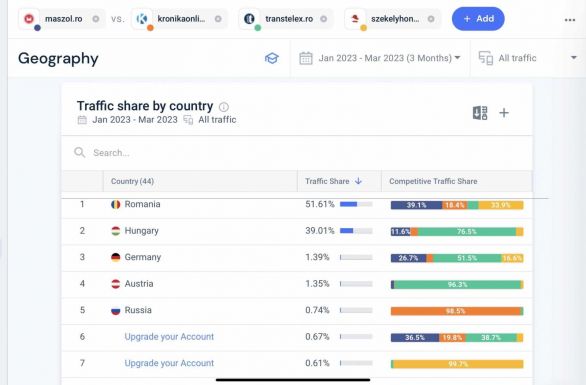This screenshot has height=385, width=586.
Task: Click Romania's 51.61% traffic share value
Action: (320, 204)
